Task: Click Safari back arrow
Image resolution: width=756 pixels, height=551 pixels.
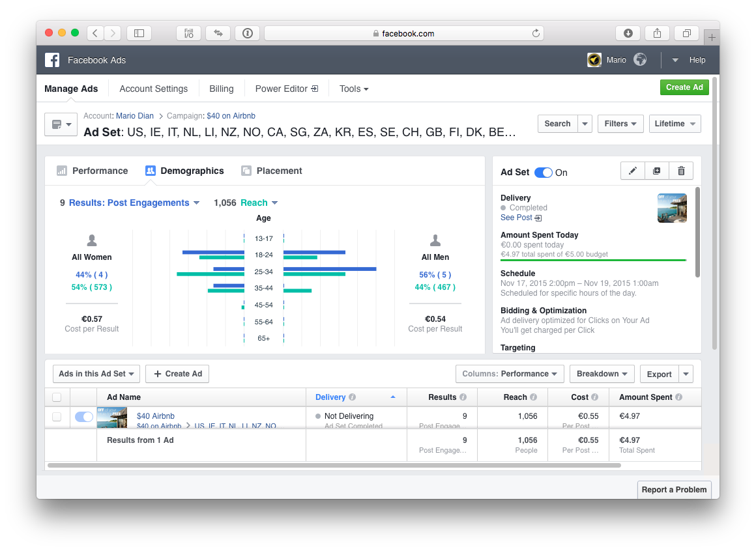Action: [95, 33]
